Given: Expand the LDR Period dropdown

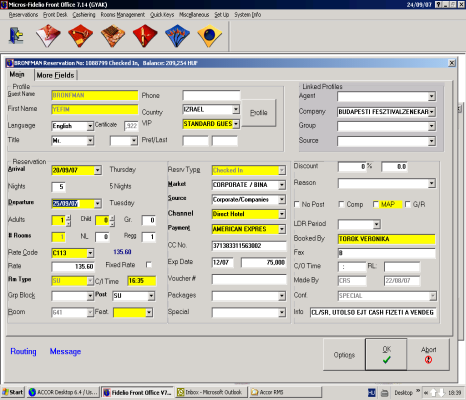Looking at the screenshot, I should click(377, 224).
